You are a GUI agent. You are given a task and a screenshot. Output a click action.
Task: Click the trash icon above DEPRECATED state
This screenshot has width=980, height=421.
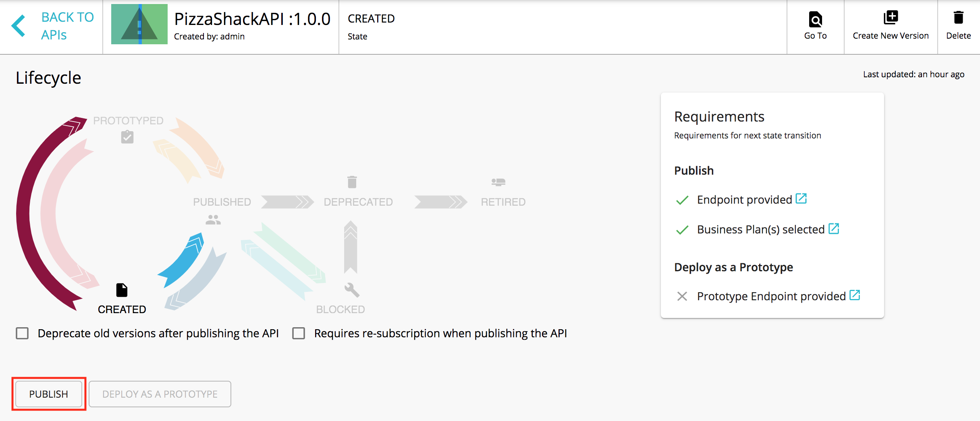click(352, 182)
